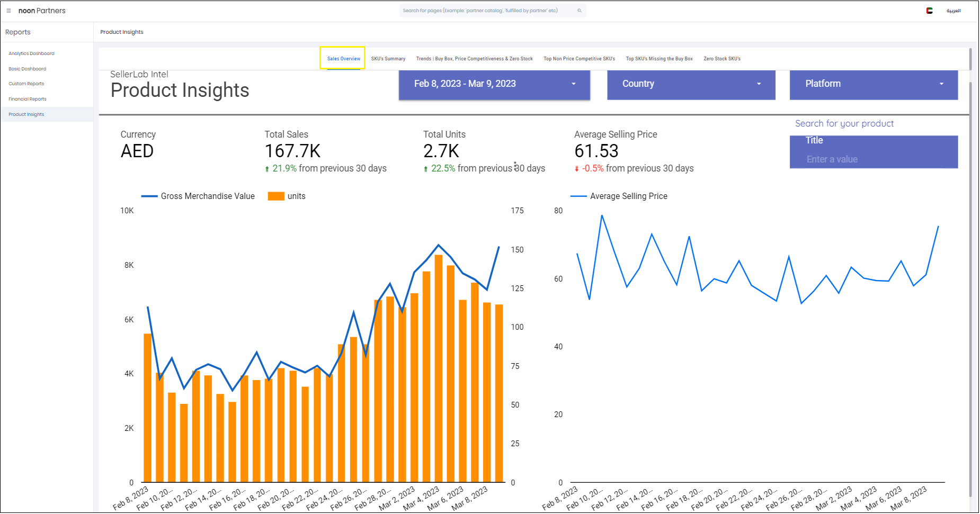Go to Top Non Price Competitive SKU's tab
The height and width of the screenshot is (514, 980).
(x=579, y=59)
